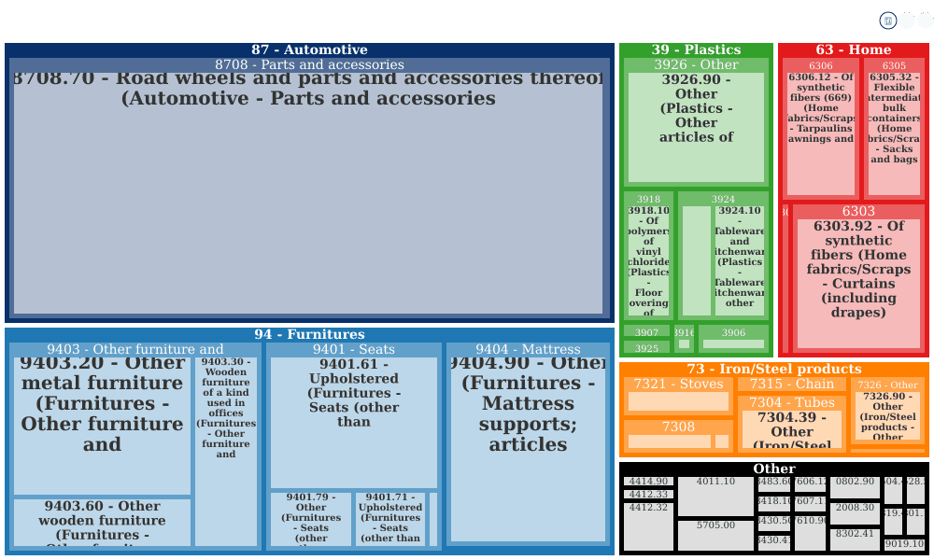Open the 63 - Home category header
Viewport: 934px width, 560px height.
(853, 50)
